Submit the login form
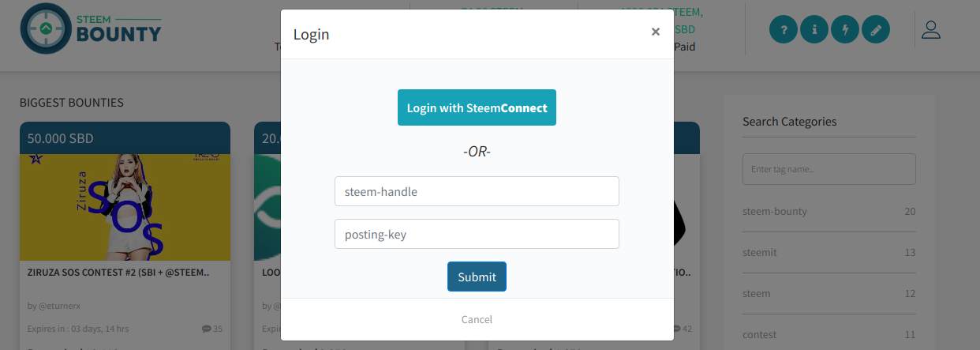Image resolution: width=980 pixels, height=350 pixels. [x=477, y=277]
